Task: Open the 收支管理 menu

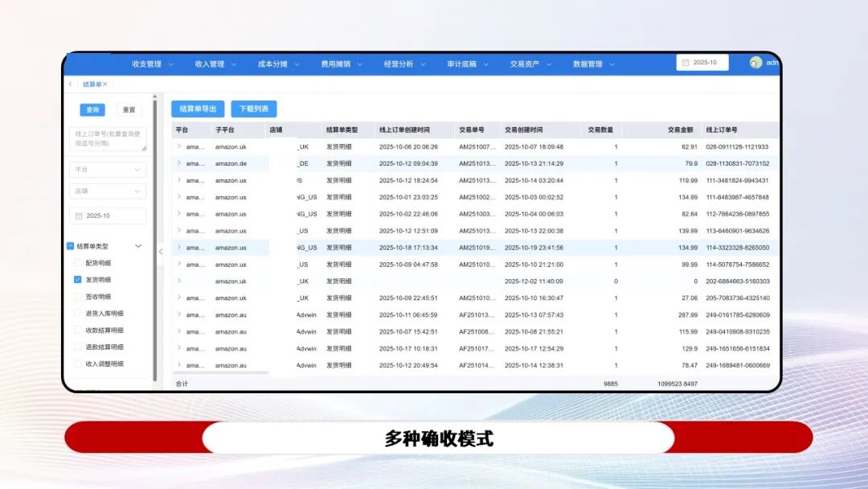Action: pos(145,64)
